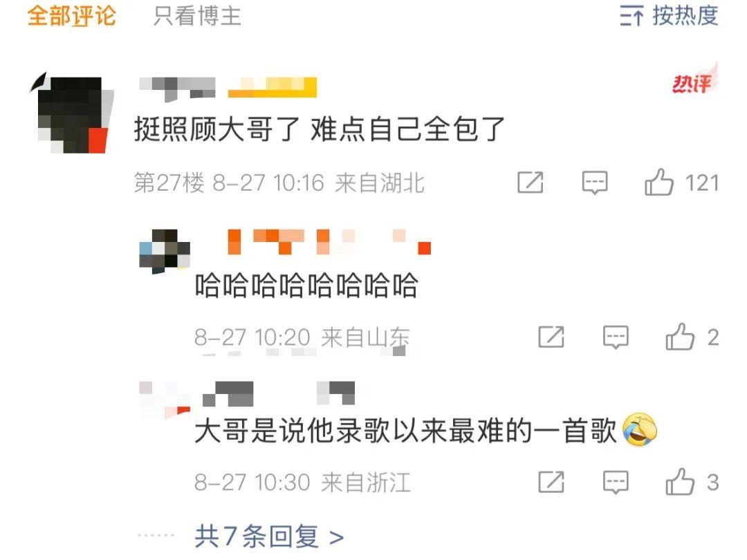Open the top commenter's avatar
The image size is (747, 560).
[73, 113]
